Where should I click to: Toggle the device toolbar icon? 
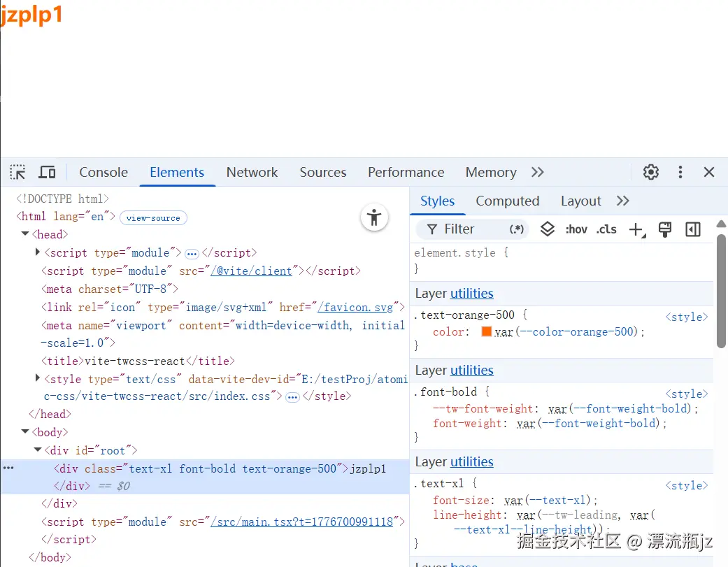tap(47, 172)
